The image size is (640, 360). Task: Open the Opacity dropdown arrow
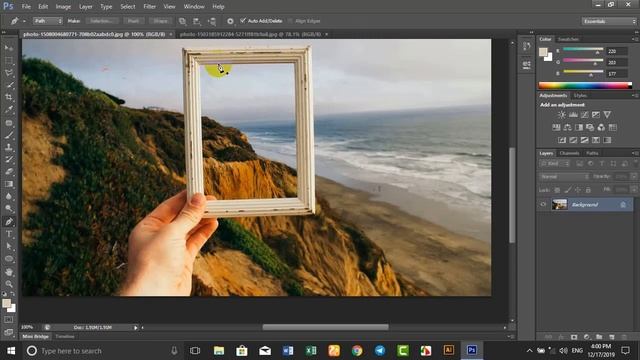[x=633, y=177]
